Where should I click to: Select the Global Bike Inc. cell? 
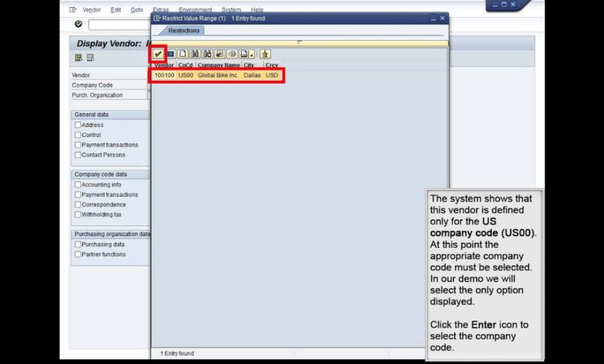point(218,75)
